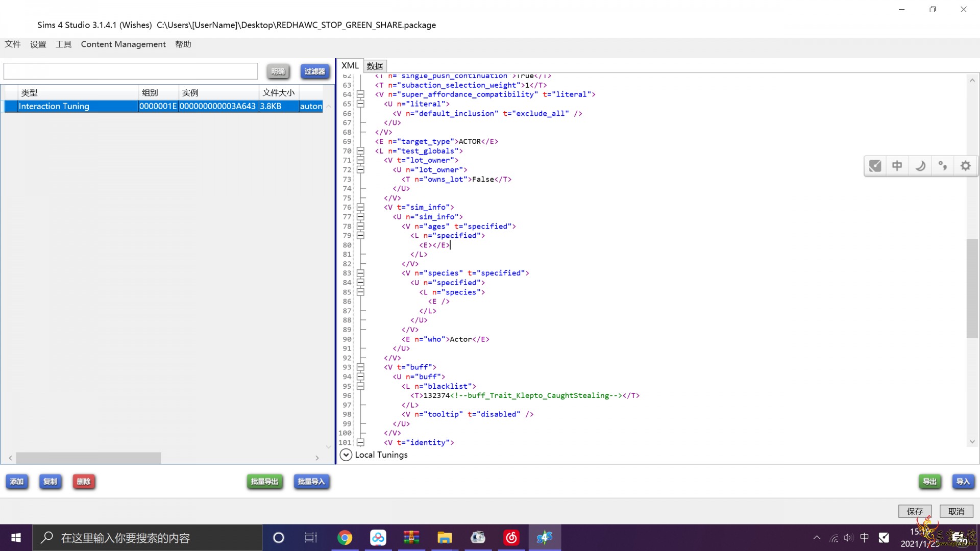This screenshot has width=980, height=551.
Task: Click the tray checkmark input icon
Action: click(884, 538)
